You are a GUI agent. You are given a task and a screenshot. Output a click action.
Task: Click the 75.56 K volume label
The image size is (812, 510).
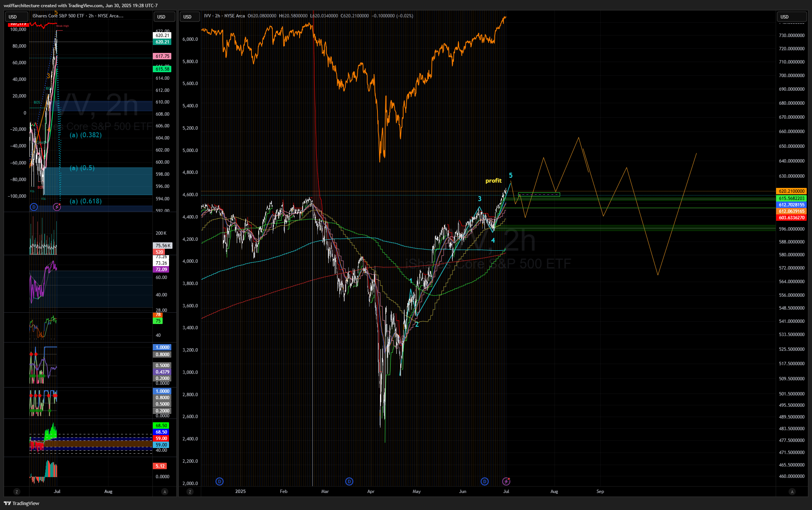pyautogui.click(x=163, y=246)
